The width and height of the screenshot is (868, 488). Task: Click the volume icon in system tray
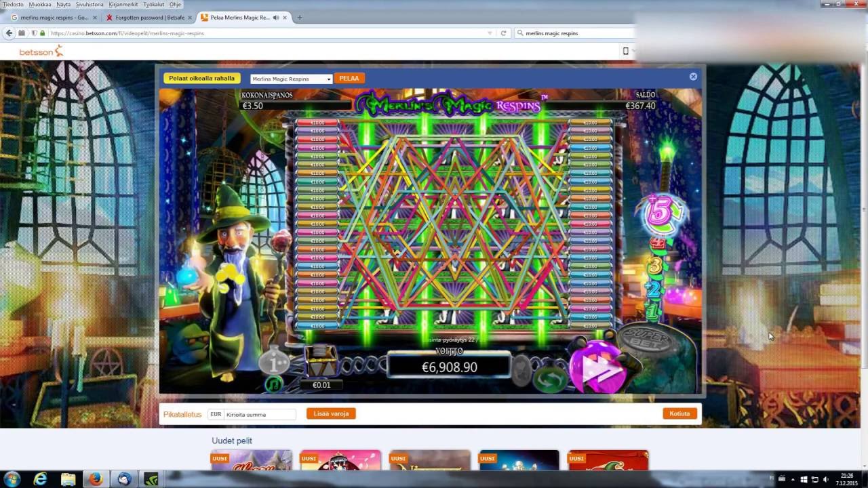pyautogui.click(x=825, y=479)
